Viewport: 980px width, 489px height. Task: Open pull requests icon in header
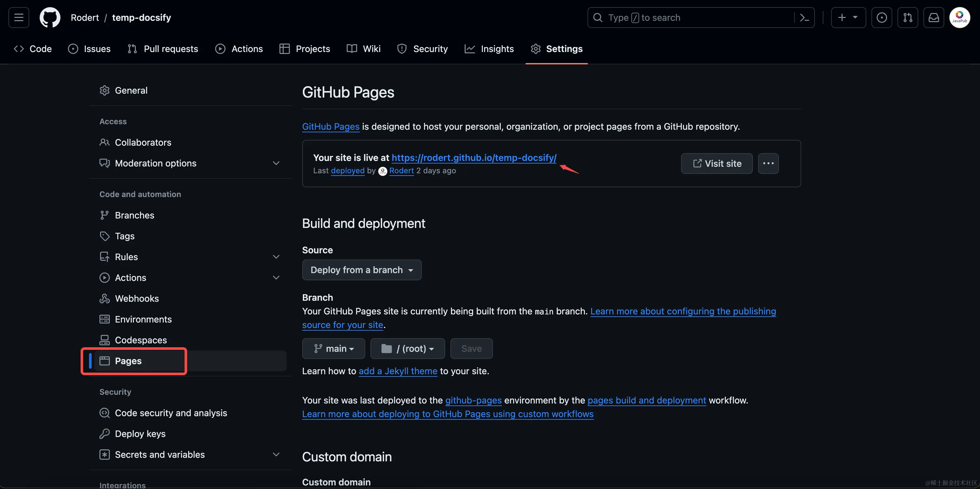point(908,18)
